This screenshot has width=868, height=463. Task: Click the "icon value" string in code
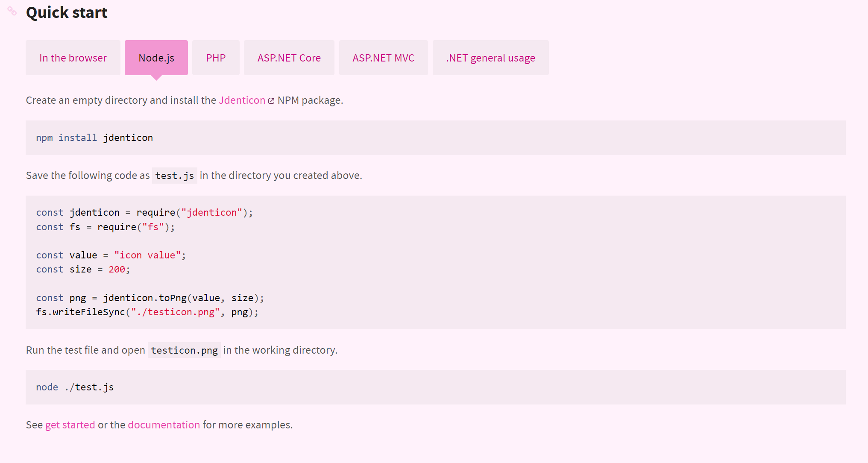pyautogui.click(x=147, y=255)
